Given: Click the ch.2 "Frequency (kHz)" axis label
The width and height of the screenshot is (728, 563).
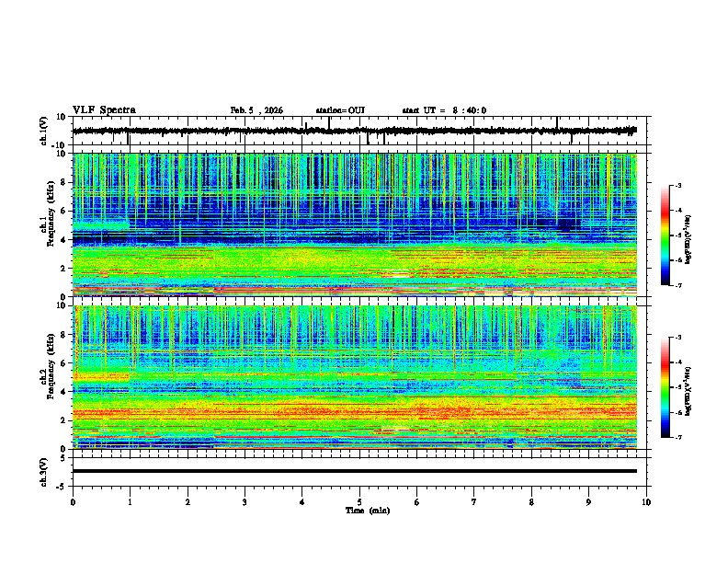Looking at the screenshot, I should (51, 366).
